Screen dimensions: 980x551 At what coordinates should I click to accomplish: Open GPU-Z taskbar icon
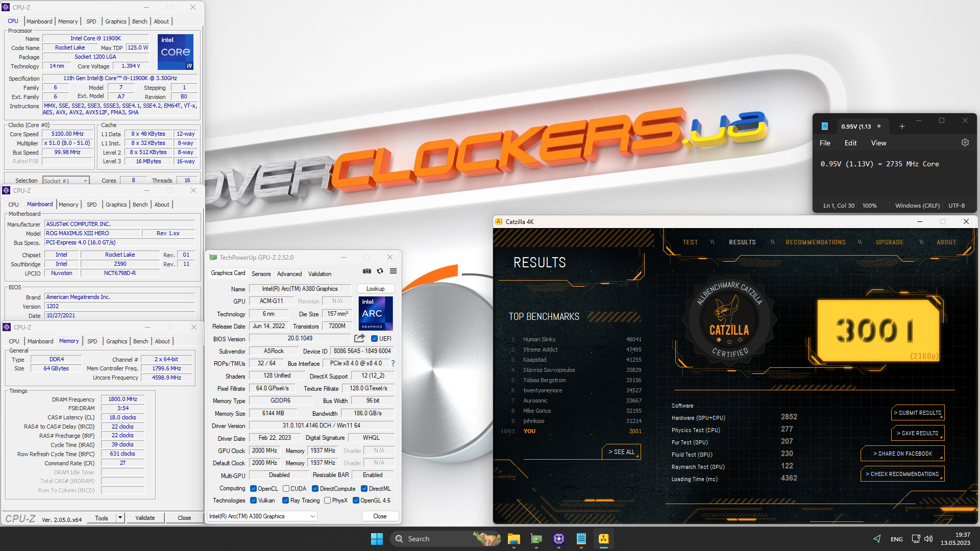pyautogui.click(x=536, y=539)
